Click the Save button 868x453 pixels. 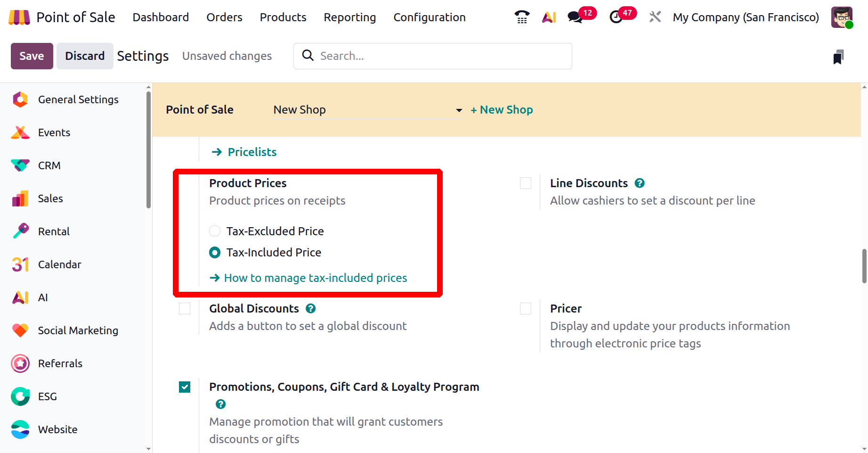pos(32,56)
